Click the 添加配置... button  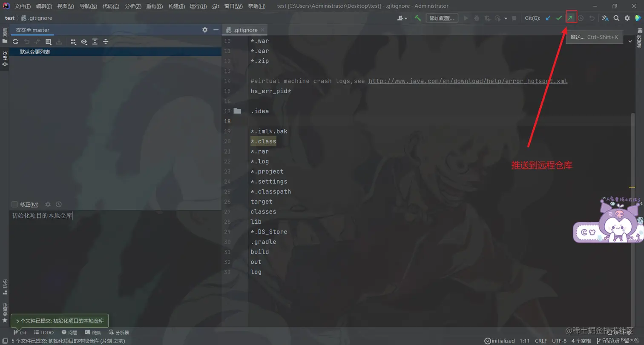coord(442,18)
